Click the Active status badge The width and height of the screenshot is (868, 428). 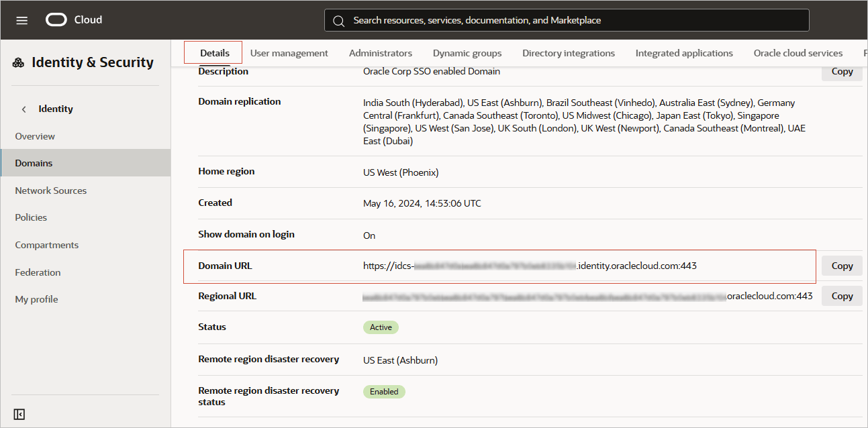381,327
